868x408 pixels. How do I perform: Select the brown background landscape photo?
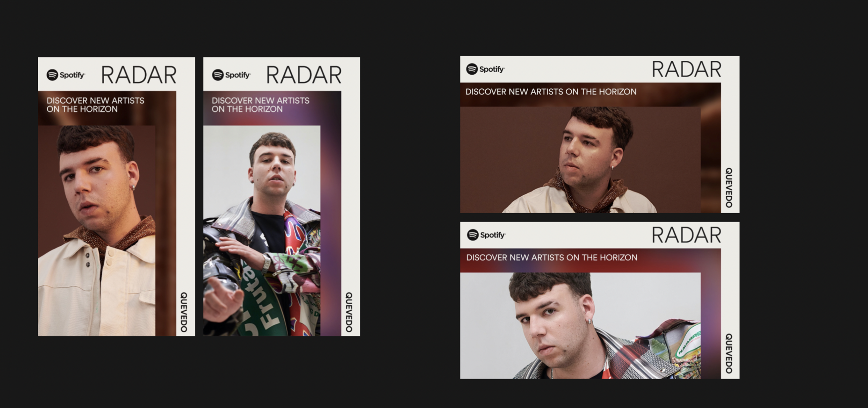(x=580, y=160)
